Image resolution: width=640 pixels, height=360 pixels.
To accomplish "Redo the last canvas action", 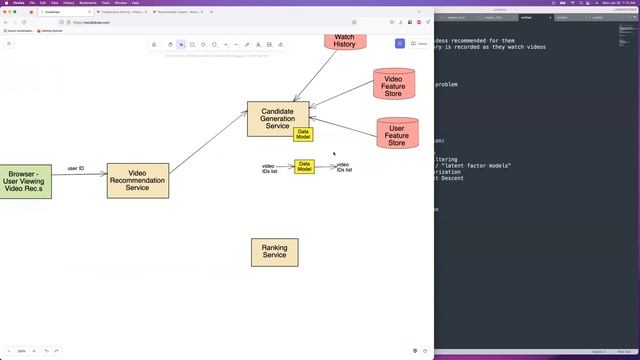I will pyautogui.click(x=56, y=351).
